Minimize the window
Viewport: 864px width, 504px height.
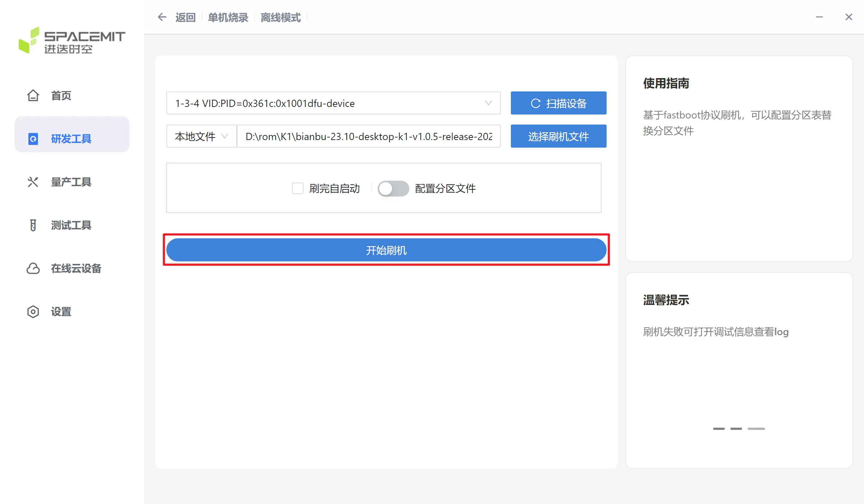point(819,17)
